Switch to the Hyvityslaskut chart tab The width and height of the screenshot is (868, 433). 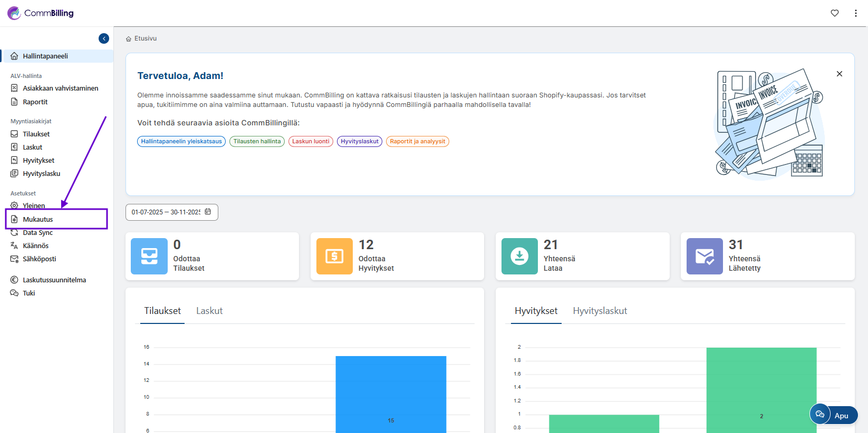click(x=600, y=311)
